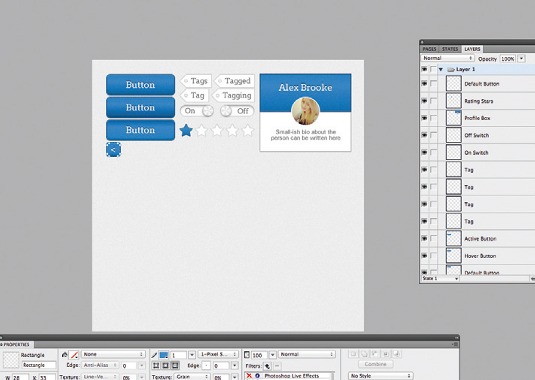Click the Small-ish bio text on canvas

coord(306,135)
